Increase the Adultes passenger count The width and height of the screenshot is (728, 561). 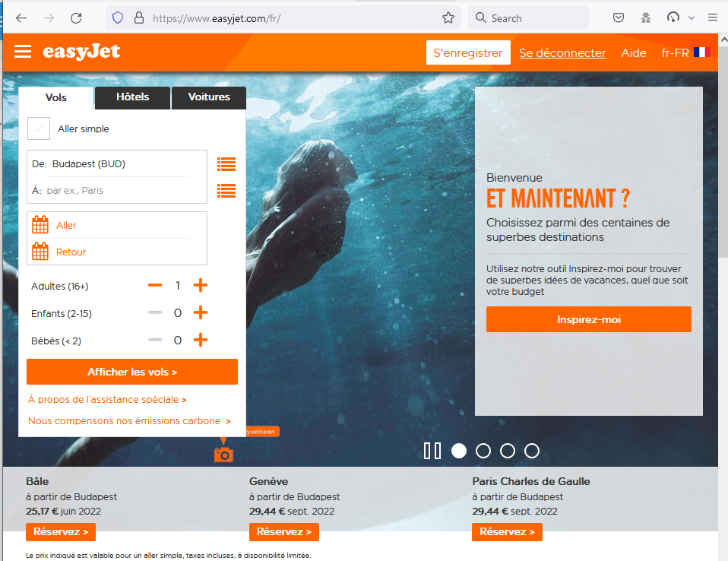200,285
